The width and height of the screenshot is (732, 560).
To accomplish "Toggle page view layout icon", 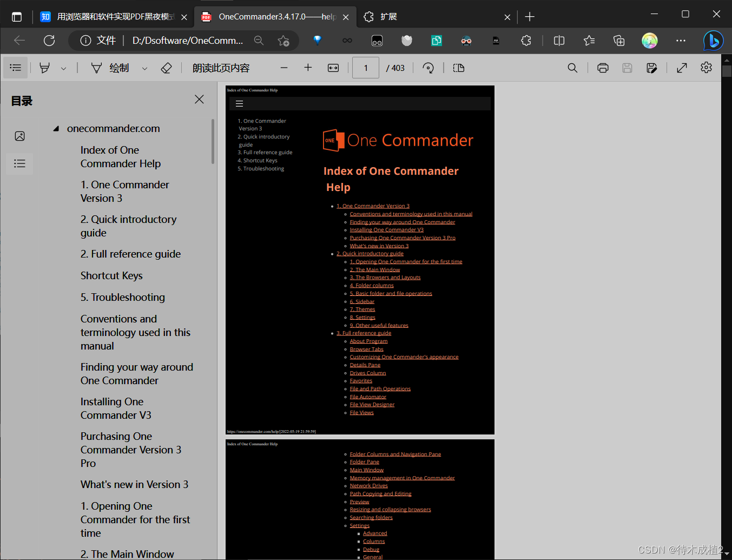I will [459, 68].
